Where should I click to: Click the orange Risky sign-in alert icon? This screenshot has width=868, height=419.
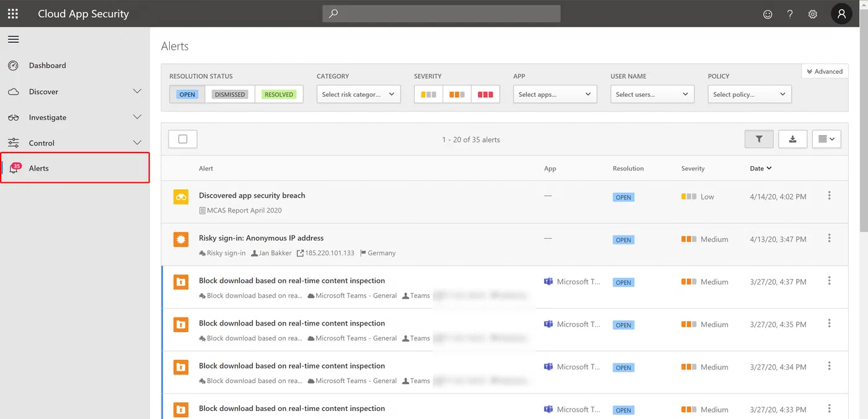(181, 239)
